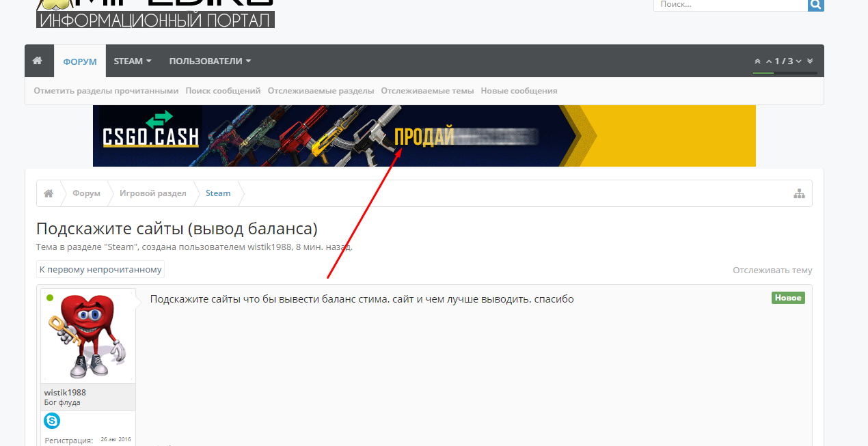Click К первому непрочитанному button
Image resolution: width=868 pixels, height=446 pixels.
tap(100, 270)
